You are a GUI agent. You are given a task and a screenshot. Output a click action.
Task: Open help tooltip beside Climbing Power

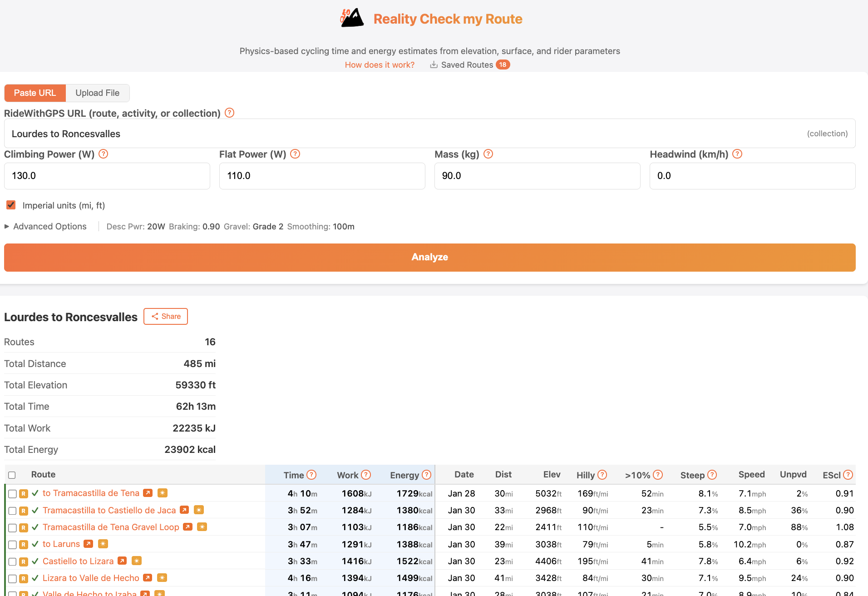(103, 154)
